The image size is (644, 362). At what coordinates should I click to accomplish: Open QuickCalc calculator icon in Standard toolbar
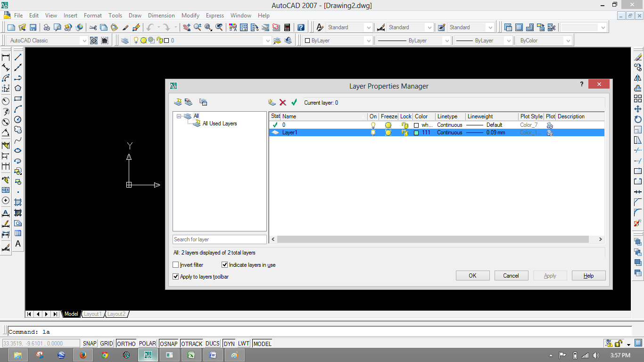point(287,27)
